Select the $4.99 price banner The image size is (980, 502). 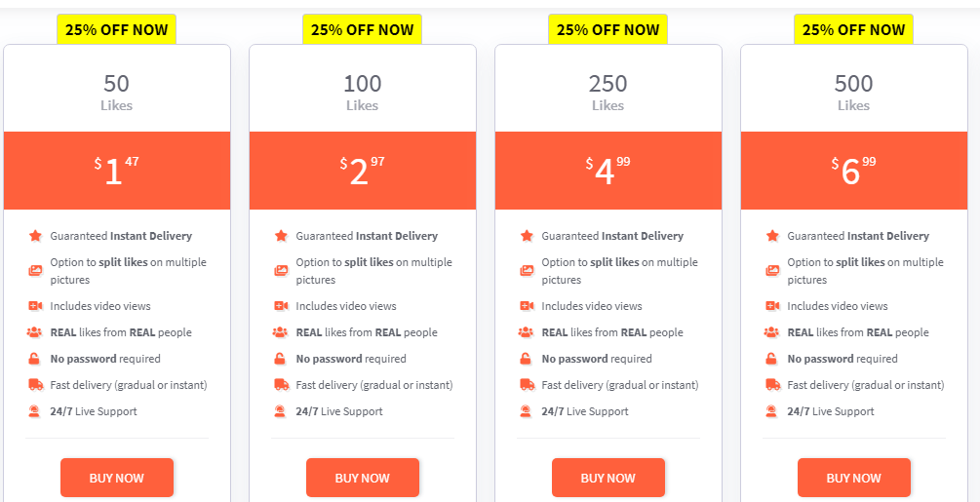coord(608,171)
